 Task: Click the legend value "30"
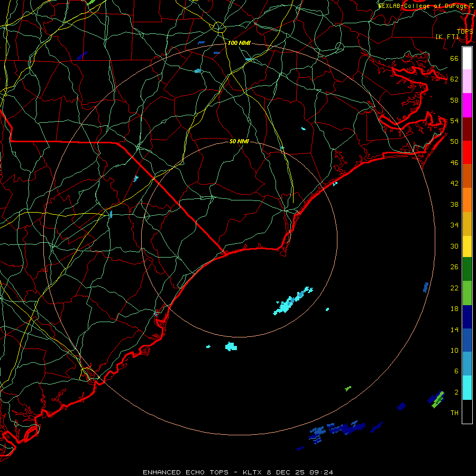click(x=454, y=246)
